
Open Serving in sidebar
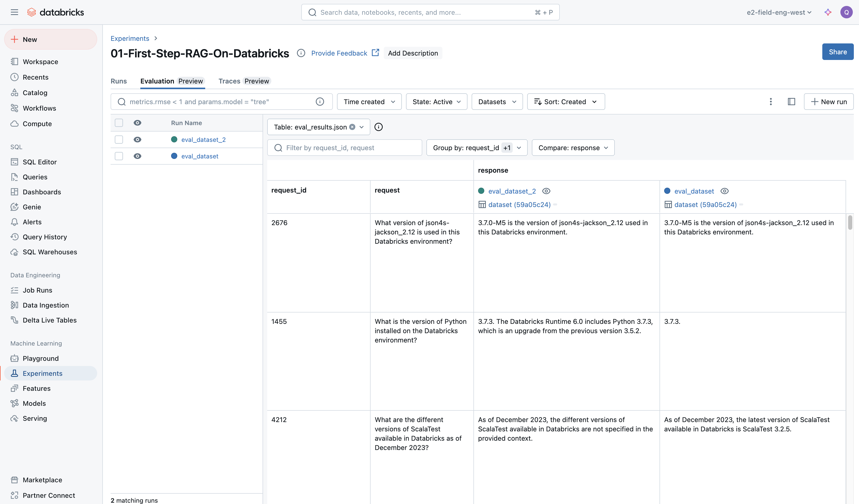(x=50, y=418)
